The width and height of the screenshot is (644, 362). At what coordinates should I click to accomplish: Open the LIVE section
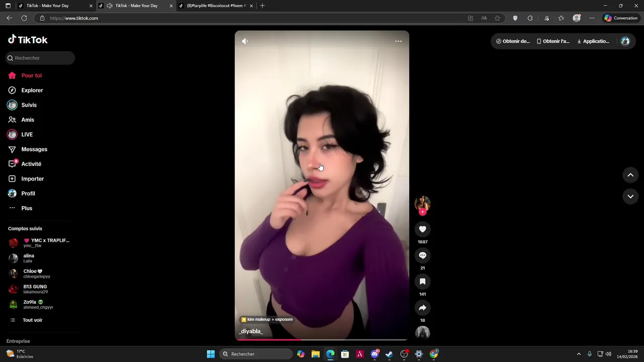click(x=27, y=135)
